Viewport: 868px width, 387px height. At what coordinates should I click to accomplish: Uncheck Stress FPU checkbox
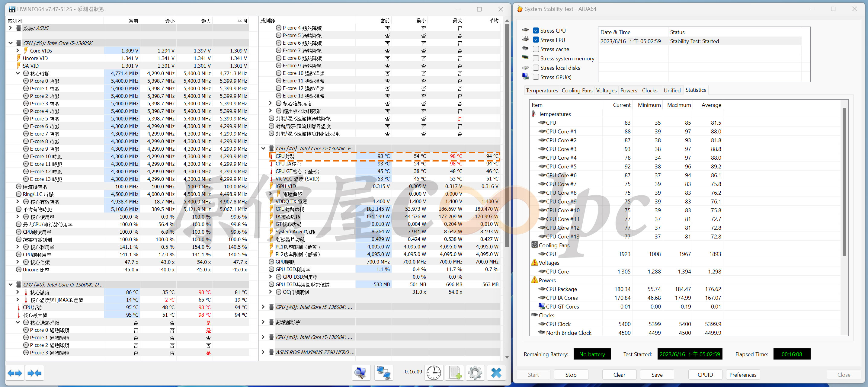click(536, 40)
